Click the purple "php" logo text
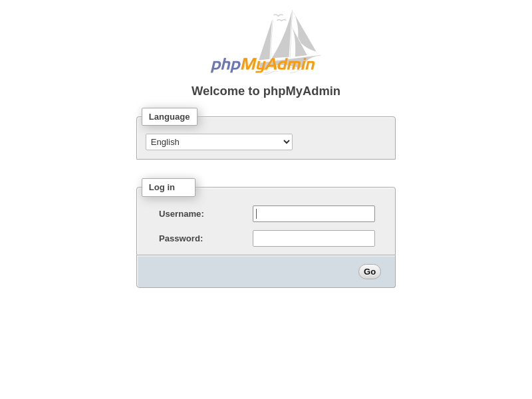Image resolution: width=532 pixels, height=399 pixels. [x=225, y=65]
